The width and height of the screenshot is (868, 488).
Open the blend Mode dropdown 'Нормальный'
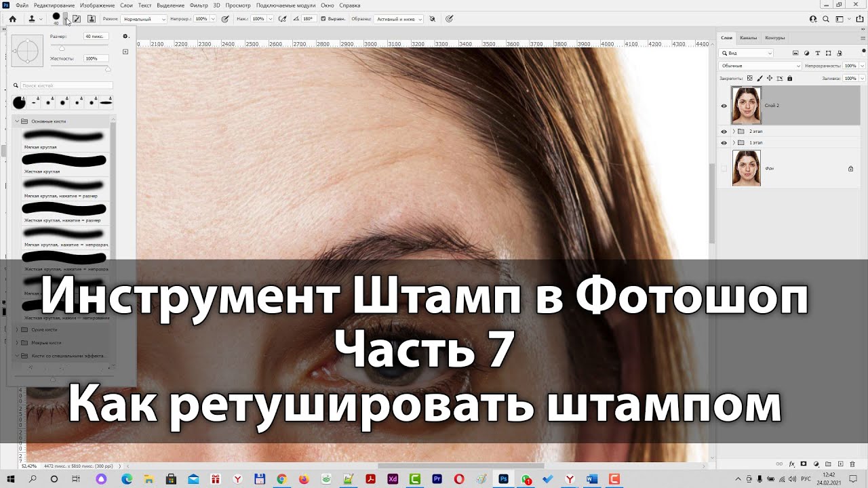[x=144, y=19]
